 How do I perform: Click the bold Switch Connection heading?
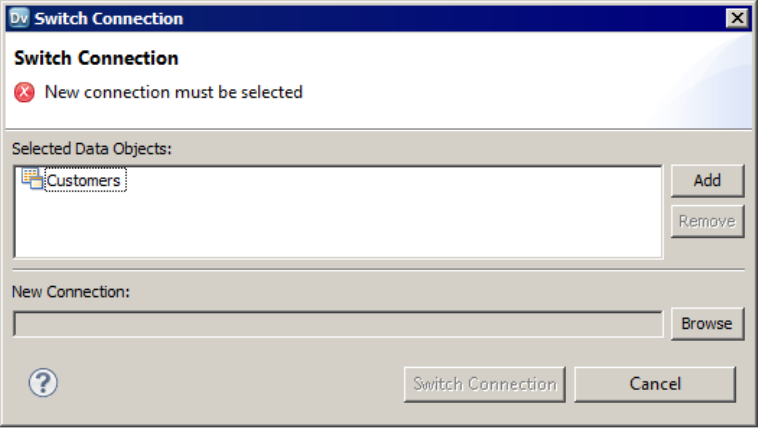coord(96,58)
